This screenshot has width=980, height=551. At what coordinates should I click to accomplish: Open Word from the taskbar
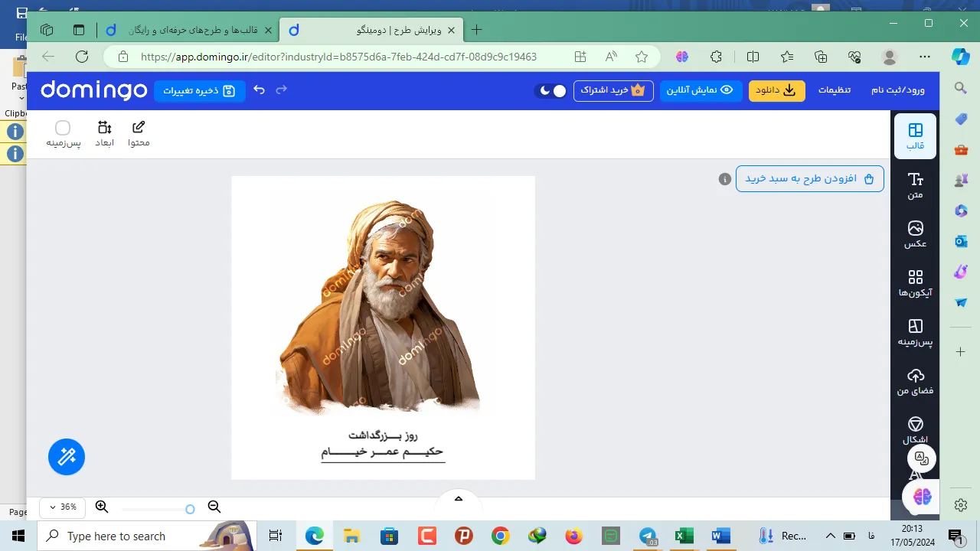(x=720, y=536)
